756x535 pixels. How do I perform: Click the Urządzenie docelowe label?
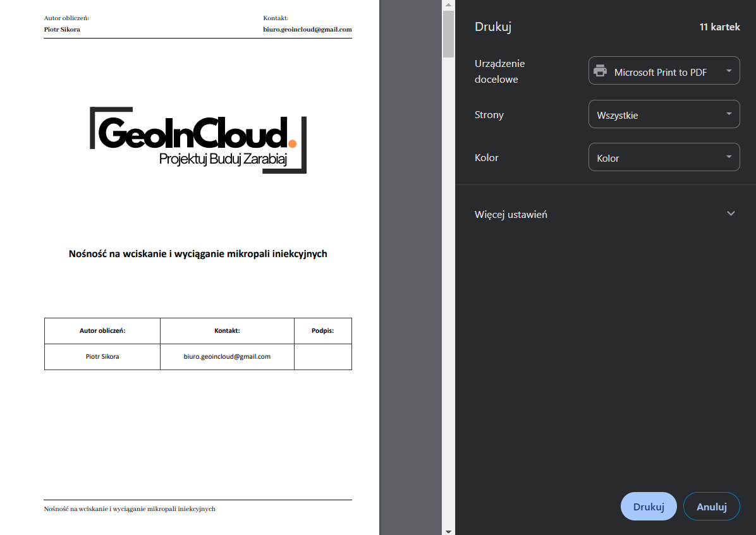click(x=500, y=71)
